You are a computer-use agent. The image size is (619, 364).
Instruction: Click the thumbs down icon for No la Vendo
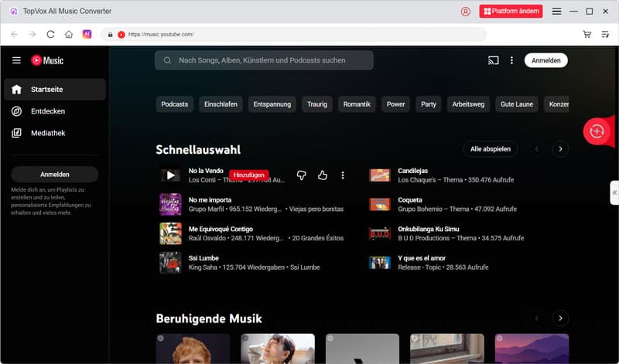point(302,175)
